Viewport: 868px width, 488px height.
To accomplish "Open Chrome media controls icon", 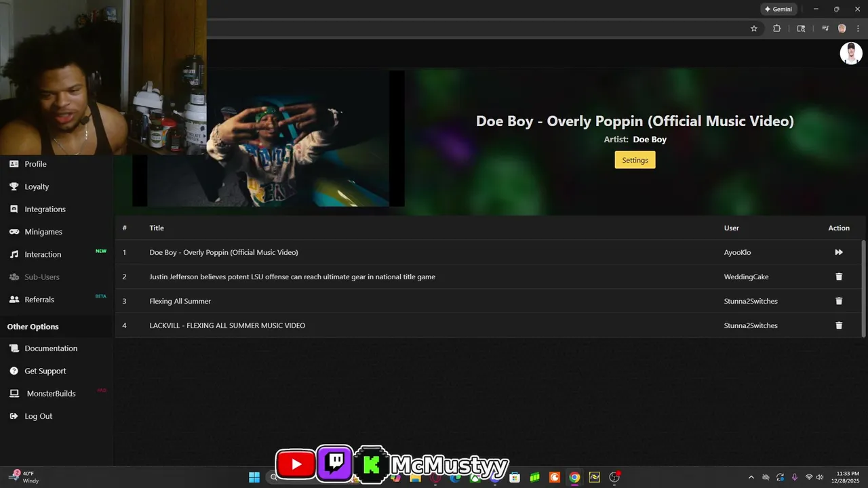I will [x=825, y=28].
